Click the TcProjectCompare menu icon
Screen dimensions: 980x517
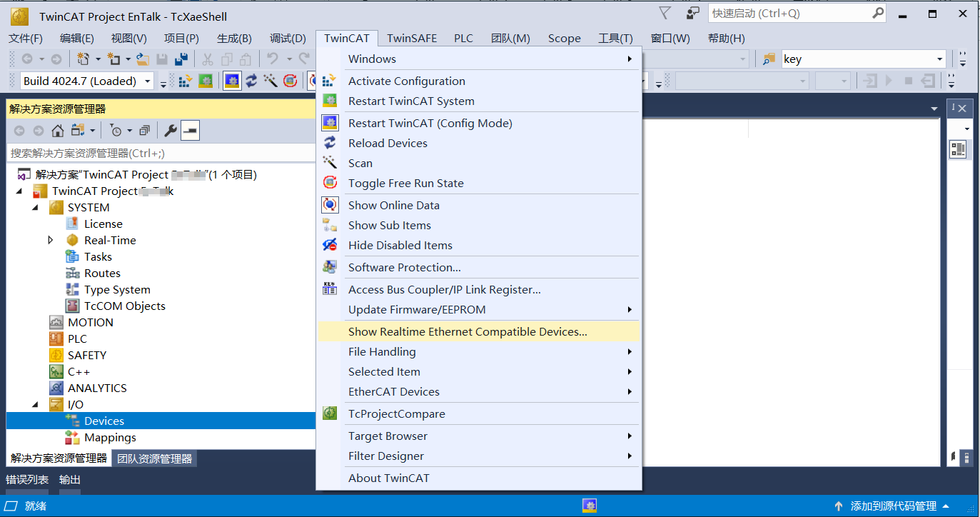(330, 413)
